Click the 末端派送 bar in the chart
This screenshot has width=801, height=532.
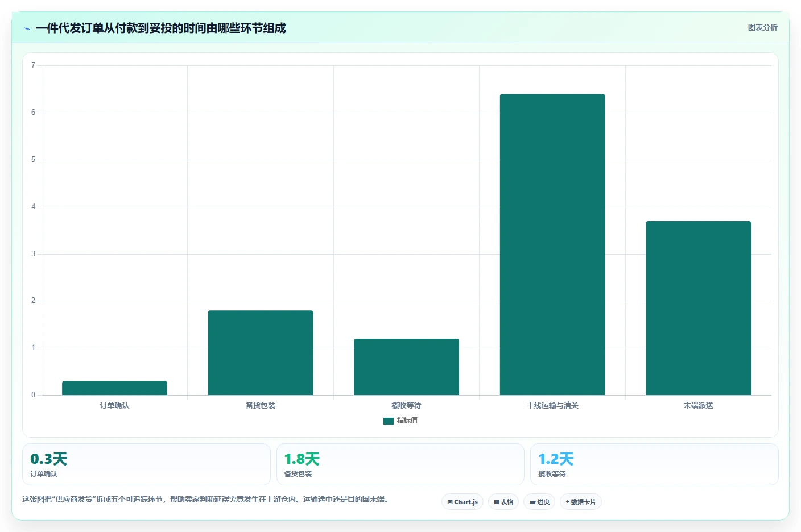[x=698, y=308]
